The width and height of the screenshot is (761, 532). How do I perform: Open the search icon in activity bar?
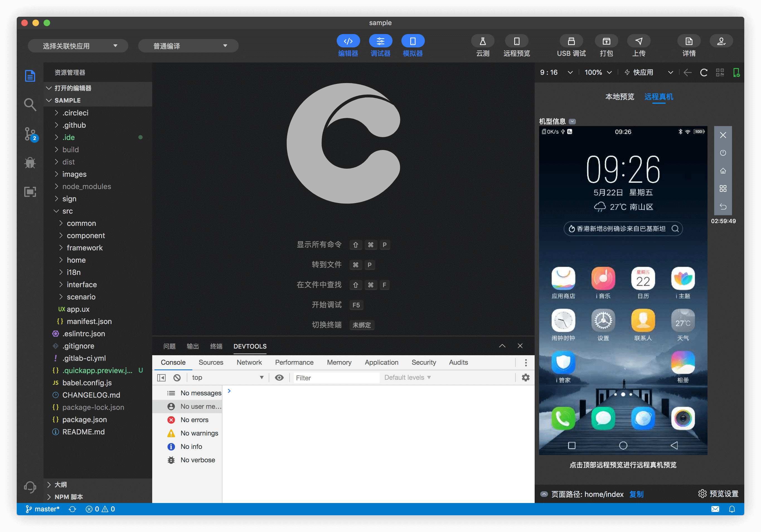point(30,104)
